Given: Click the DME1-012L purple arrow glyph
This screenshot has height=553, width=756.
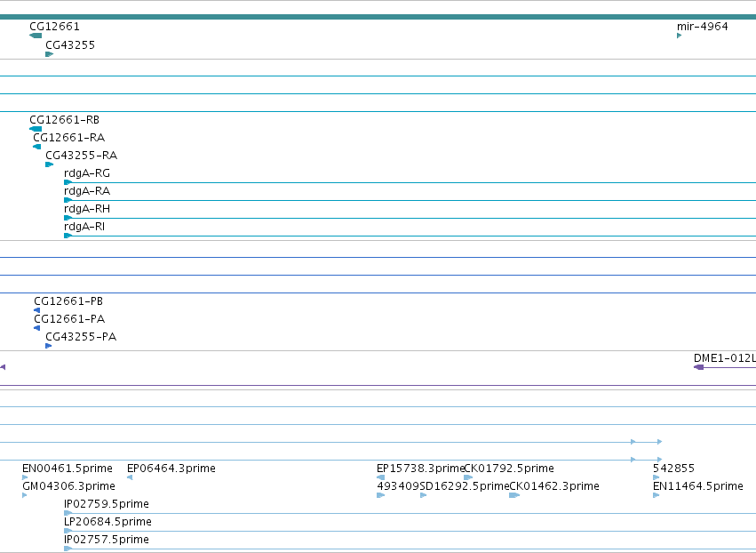Looking at the screenshot, I should click(698, 367).
